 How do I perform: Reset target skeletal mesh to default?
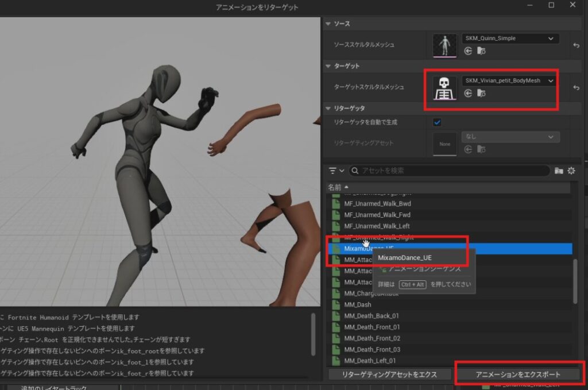coord(577,87)
